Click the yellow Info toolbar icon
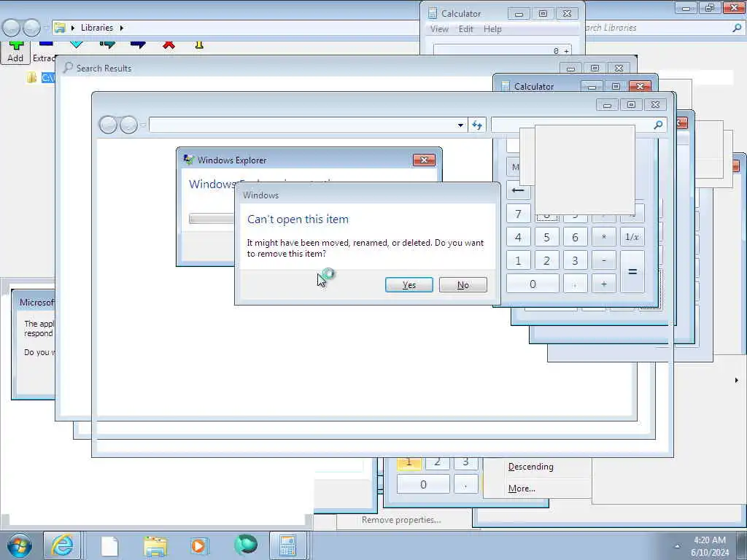 [199, 44]
